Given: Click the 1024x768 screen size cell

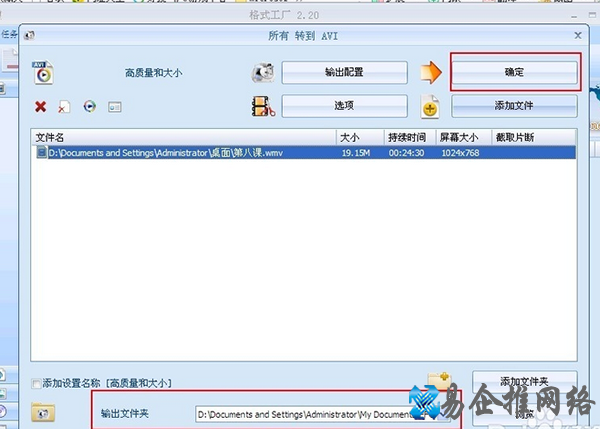Looking at the screenshot, I should pos(460,153).
